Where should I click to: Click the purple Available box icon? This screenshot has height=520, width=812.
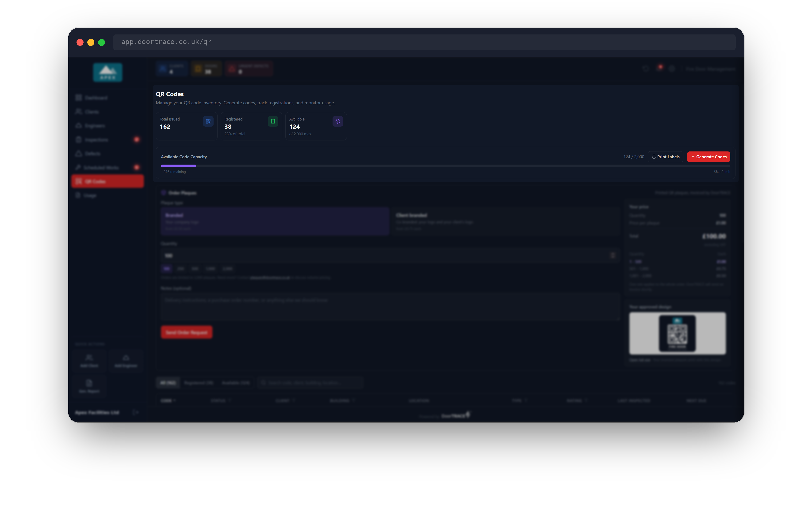[x=337, y=121]
